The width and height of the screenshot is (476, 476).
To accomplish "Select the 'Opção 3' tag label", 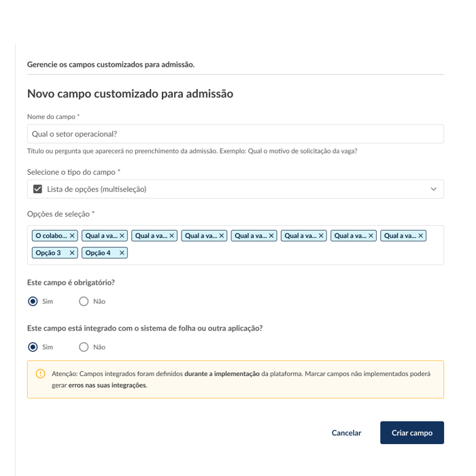I will tap(48, 252).
